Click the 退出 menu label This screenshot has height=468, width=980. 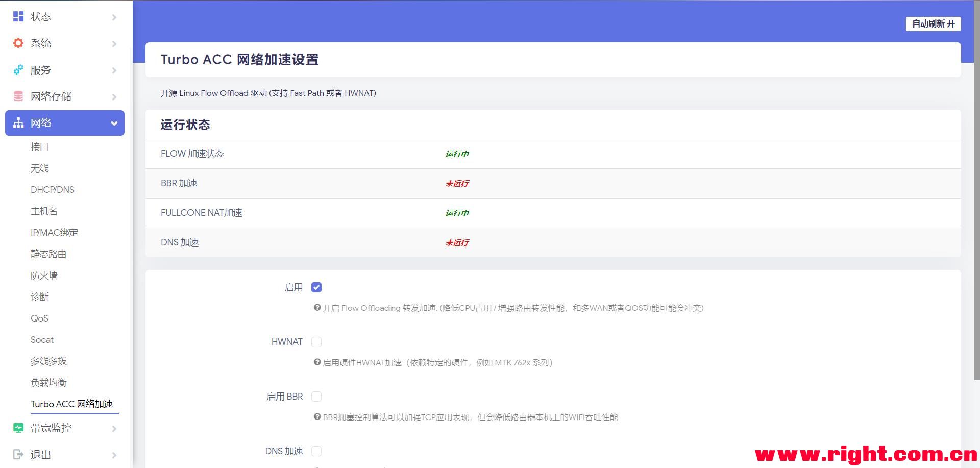click(41, 455)
